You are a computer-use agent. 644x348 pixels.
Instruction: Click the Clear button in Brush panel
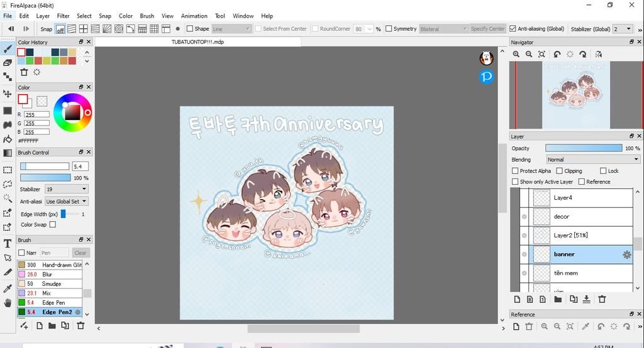click(x=80, y=253)
